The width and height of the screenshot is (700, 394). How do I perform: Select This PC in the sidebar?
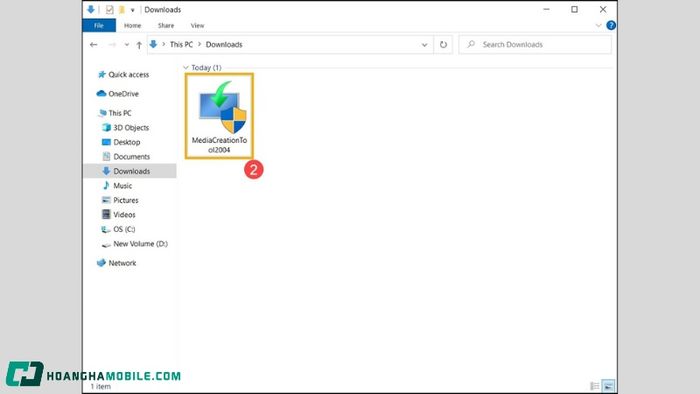coord(115,113)
